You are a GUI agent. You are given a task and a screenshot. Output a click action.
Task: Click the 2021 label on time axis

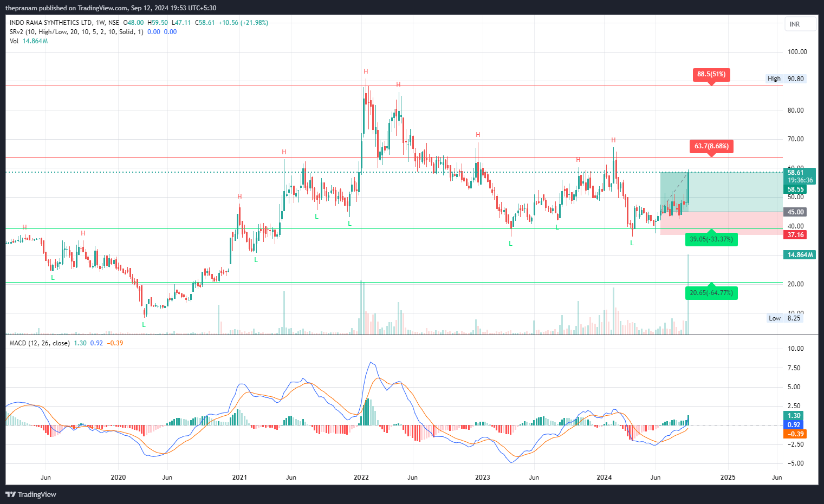239,477
